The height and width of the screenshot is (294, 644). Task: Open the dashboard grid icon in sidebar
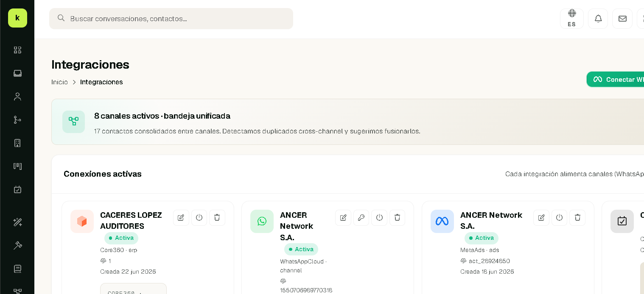click(x=17, y=50)
